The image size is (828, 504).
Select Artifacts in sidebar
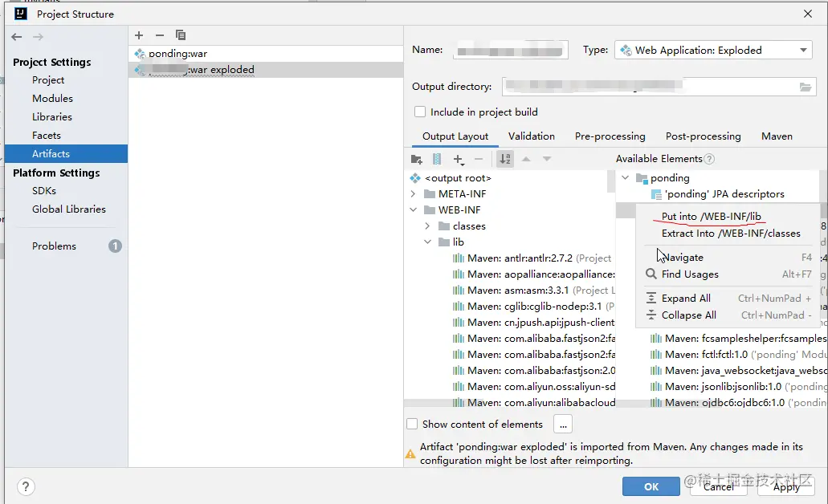click(x=66, y=154)
